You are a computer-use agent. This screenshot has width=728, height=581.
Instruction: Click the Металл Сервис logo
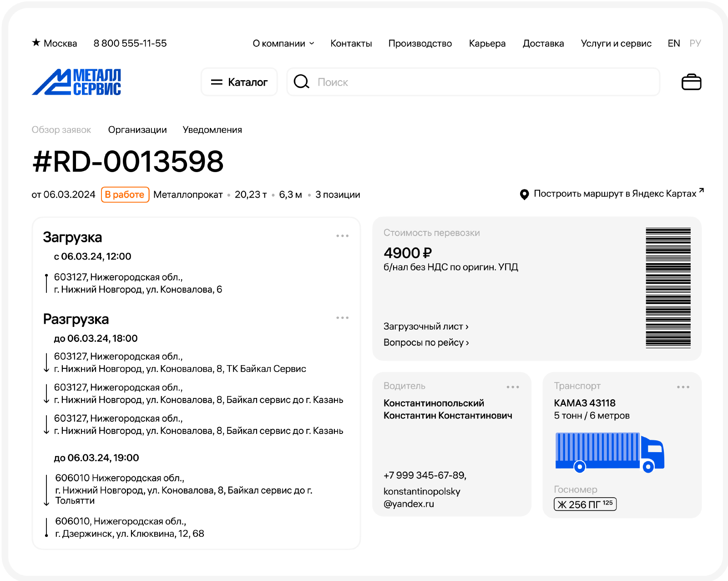(x=76, y=82)
